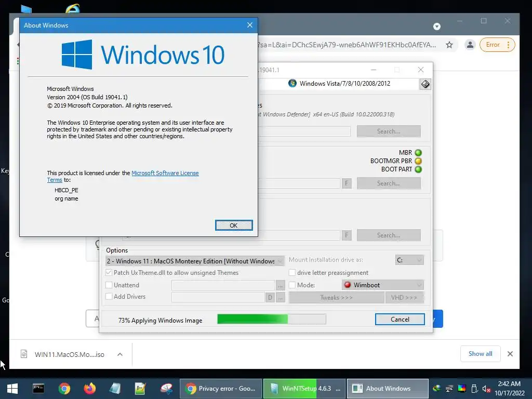Open the taskbar clock showing 2:42 AM
The width and height of the screenshot is (532, 399).
pos(509,389)
